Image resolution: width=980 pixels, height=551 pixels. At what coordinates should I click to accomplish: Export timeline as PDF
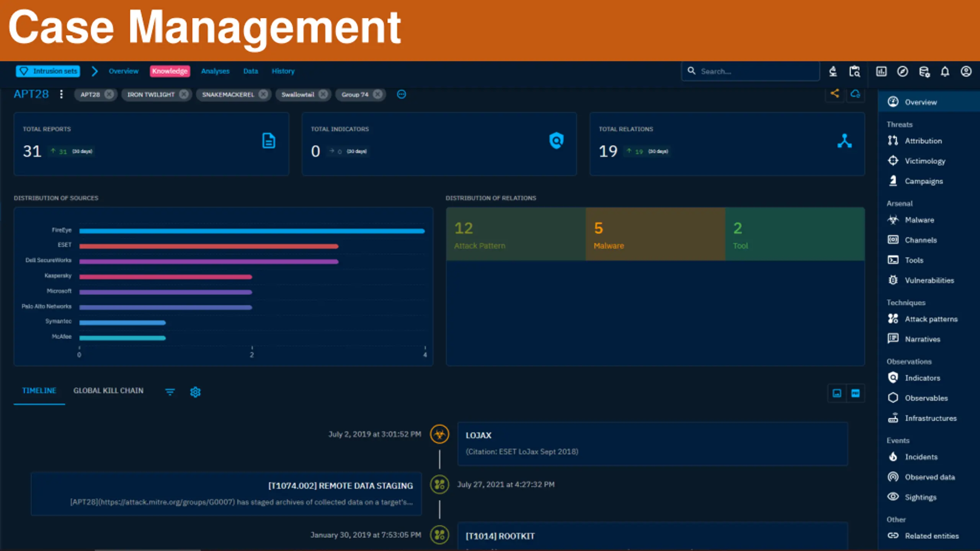856,393
